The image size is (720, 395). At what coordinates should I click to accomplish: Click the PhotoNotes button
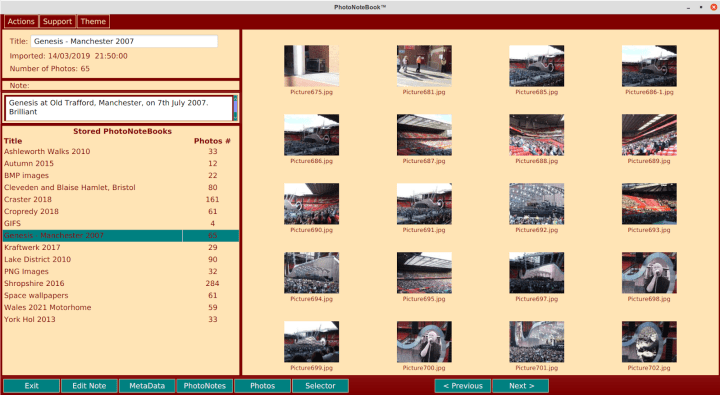(x=205, y=386)
